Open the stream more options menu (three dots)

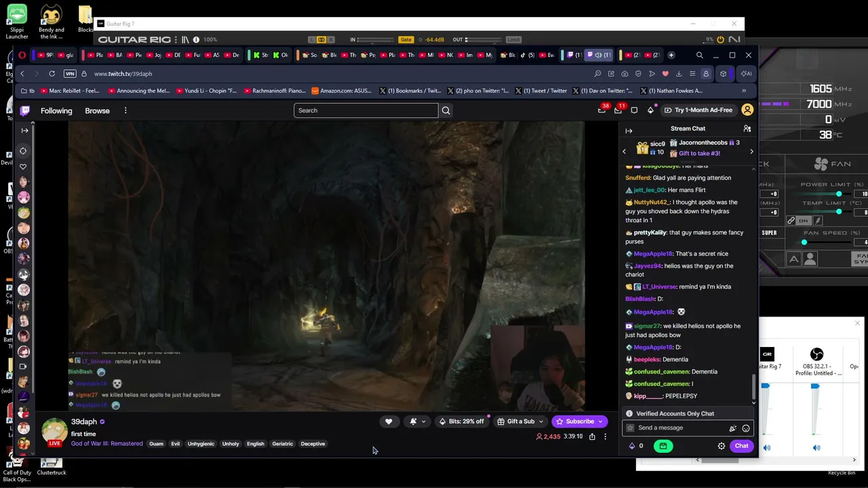point(606,436)
